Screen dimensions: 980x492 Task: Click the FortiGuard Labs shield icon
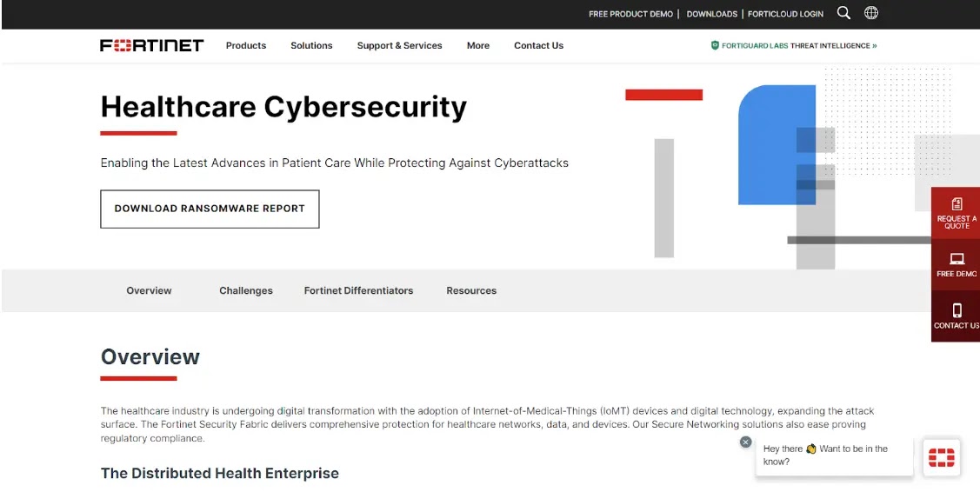click(715, 45)
